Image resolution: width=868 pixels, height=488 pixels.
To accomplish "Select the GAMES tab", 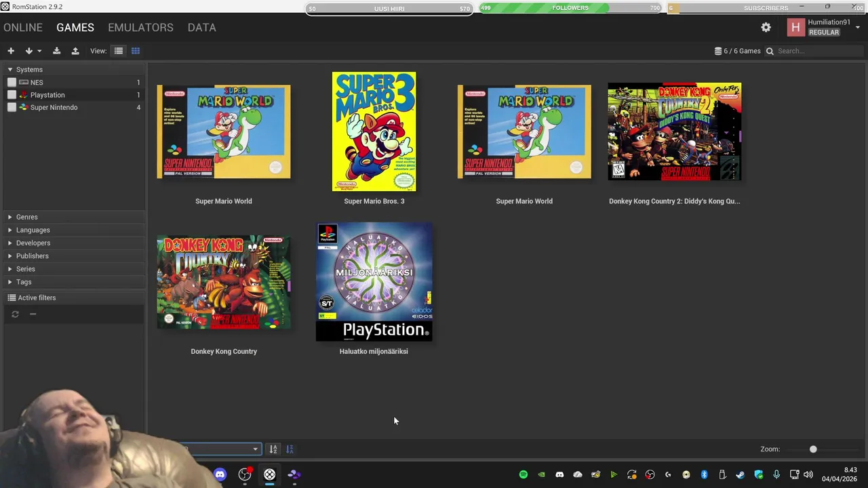I will point(75,28).
